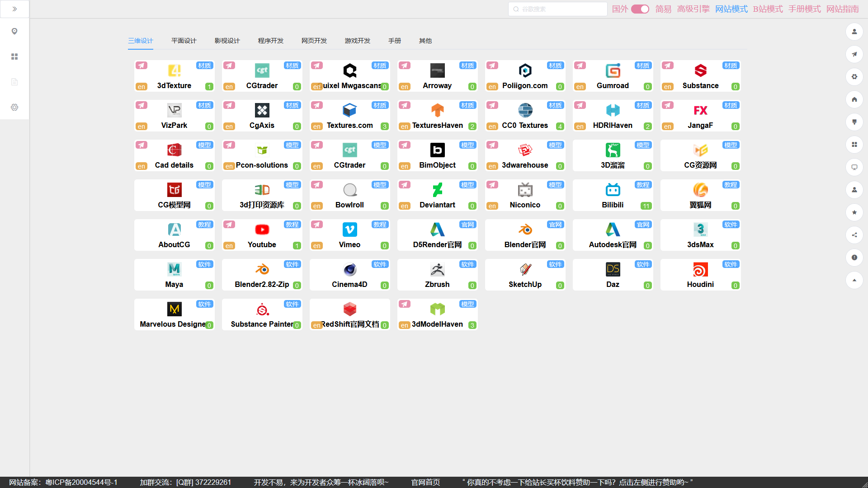This screenshot has height=488, width=868.
Task: Open the grid layout sidebar icon
Action: (14, 56)
